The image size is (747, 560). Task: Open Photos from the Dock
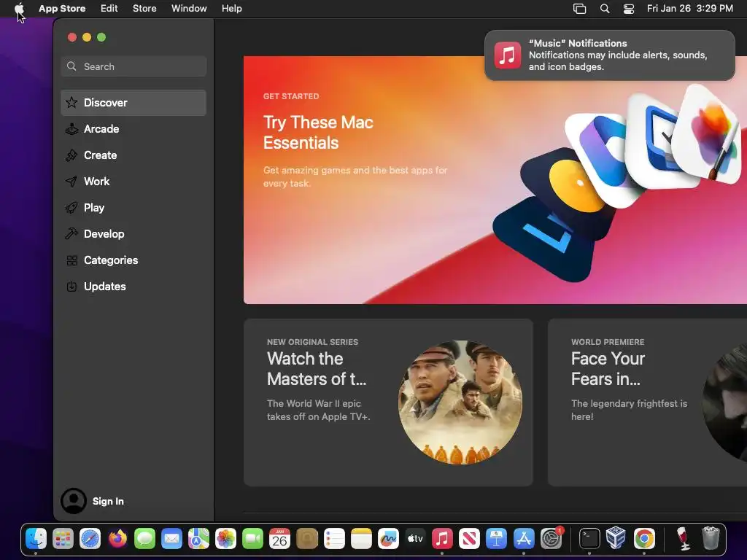(225, 539)
